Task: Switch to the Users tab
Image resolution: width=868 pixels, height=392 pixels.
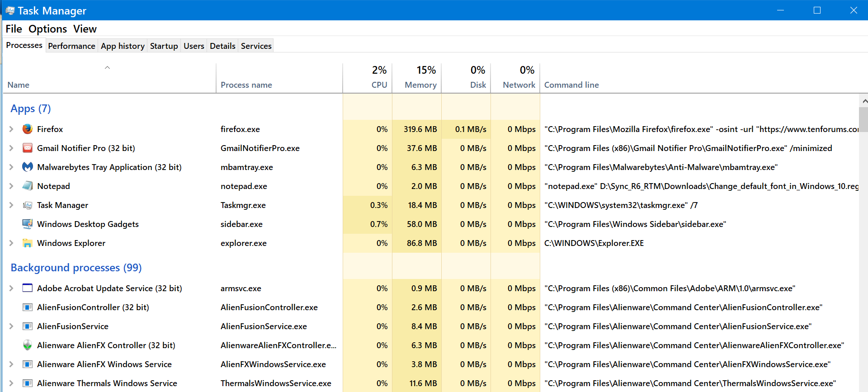Action: [x=194, y=46]
